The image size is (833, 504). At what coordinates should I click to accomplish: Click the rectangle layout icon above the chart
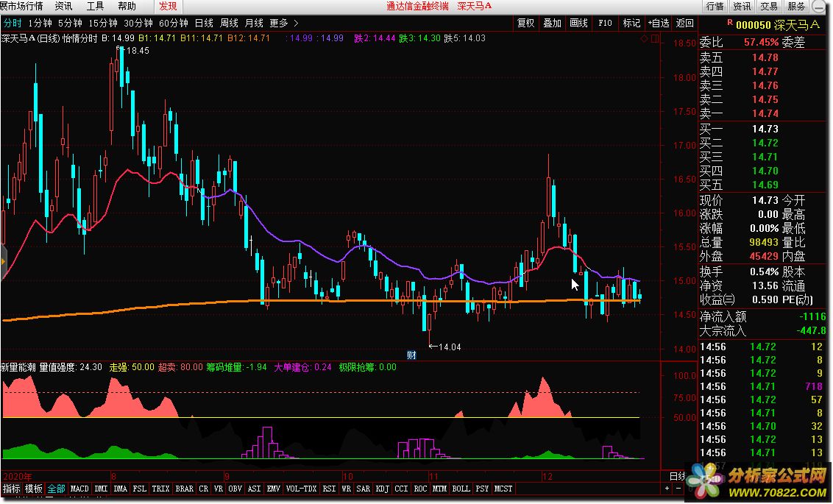pyautogui.click(x=654, y=39)
